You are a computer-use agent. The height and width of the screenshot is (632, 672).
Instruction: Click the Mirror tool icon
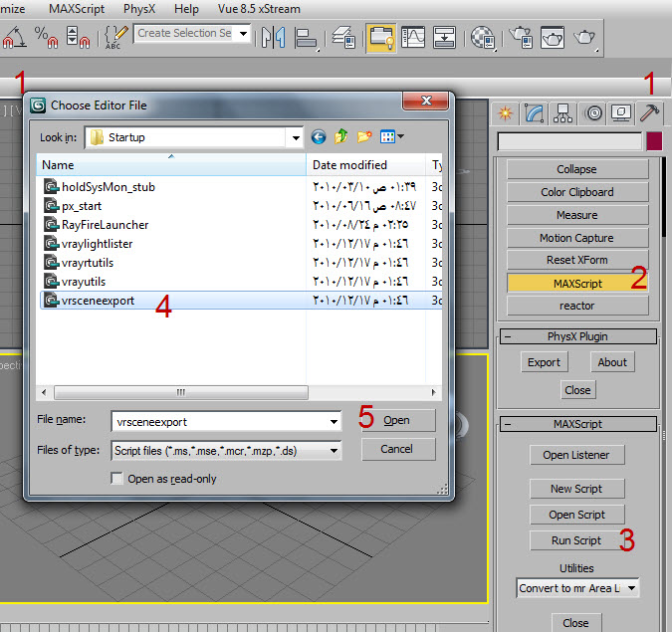(x=274, y=37)
